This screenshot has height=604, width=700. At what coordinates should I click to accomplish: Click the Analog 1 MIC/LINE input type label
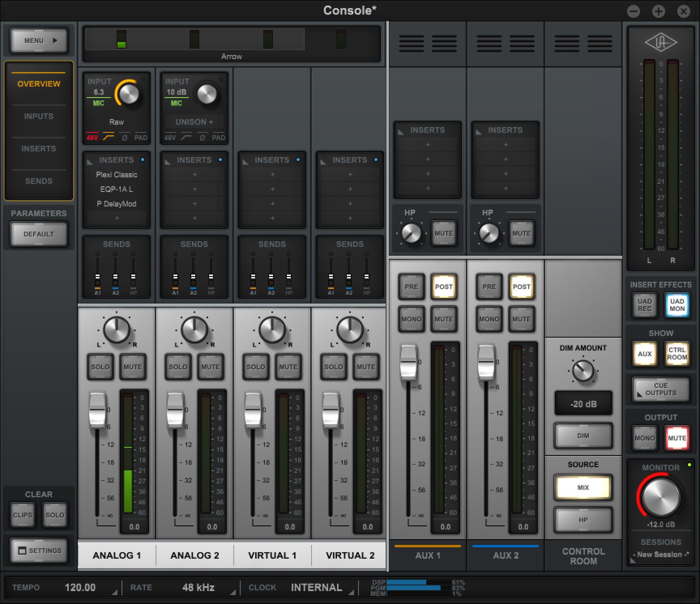(98, 103)
